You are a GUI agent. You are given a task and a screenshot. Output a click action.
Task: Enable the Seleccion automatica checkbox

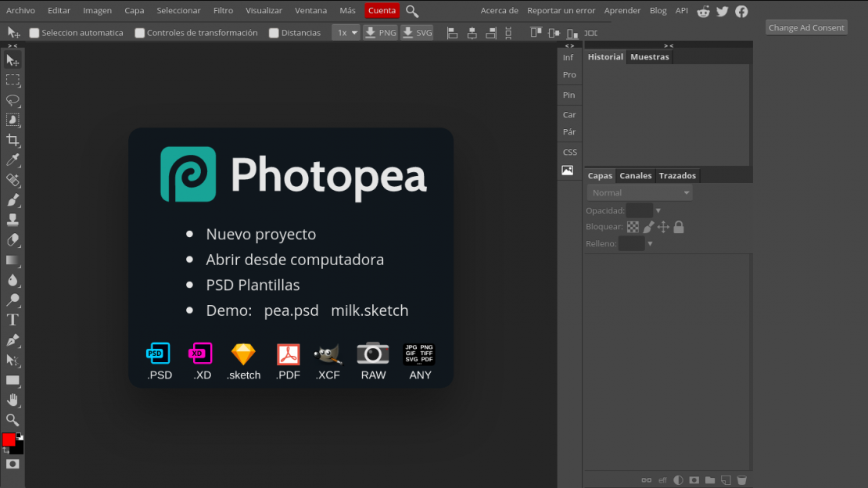33,33
